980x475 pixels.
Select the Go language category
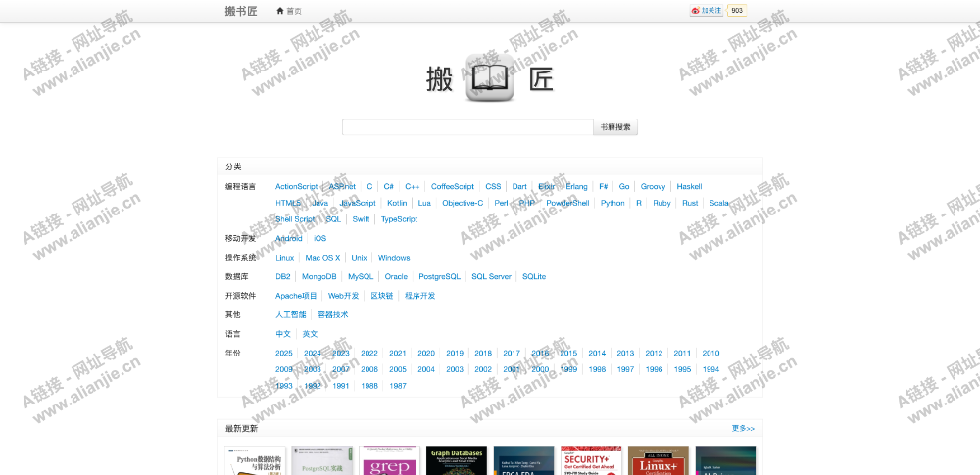(624, 186)
